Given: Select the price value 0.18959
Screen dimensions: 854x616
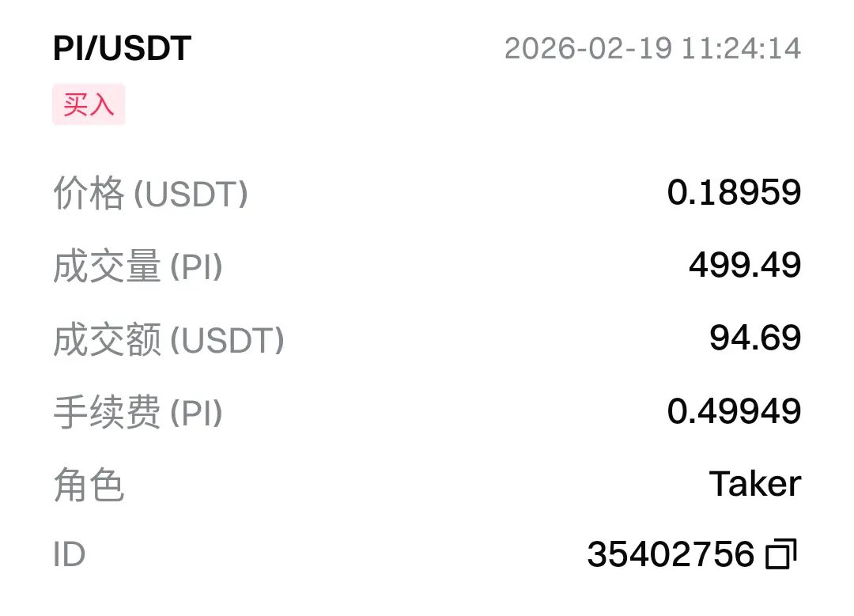Looking at the screenshot, I should pos(734,192).
